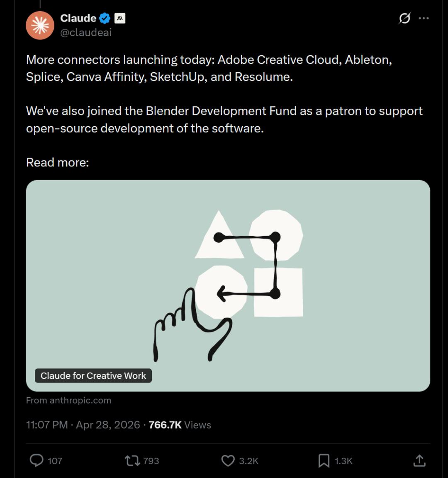Click the 793 reposts count
The width and height of the screenshot is (448, 478).
tap(151, 461)
